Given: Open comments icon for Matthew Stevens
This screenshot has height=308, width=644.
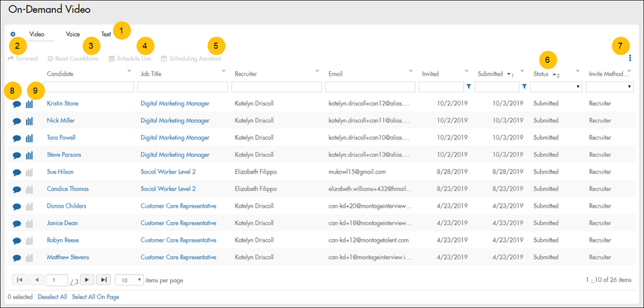Looking at the screenshot, I should (x=16, y=257).
